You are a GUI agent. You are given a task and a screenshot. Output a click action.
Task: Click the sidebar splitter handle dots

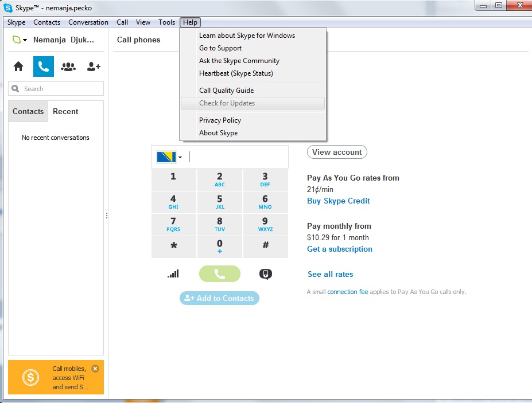(x=107, y=216)
